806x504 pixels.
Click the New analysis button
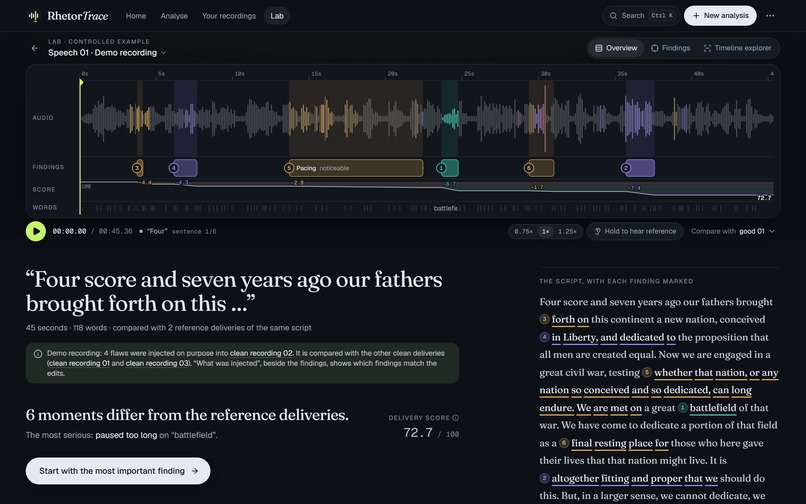point(720,16)
